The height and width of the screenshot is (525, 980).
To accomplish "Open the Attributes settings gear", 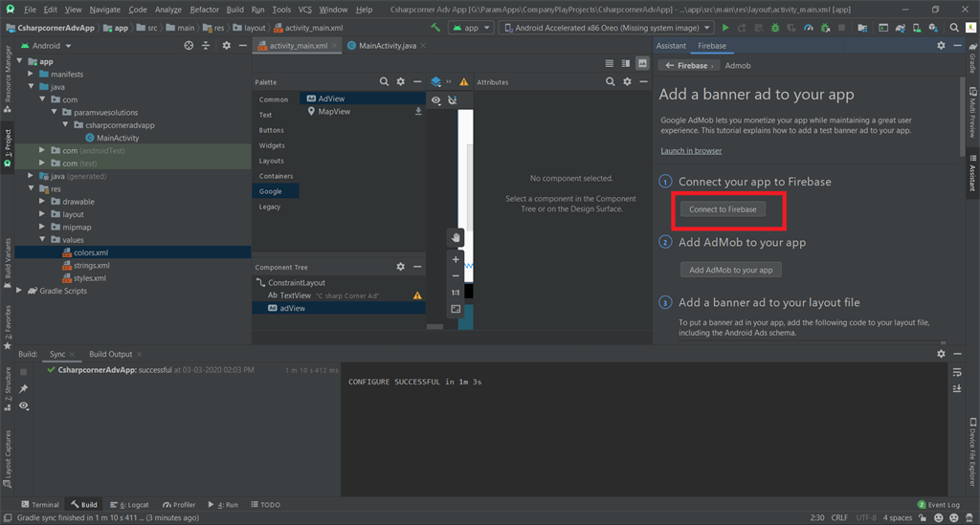I will (x=627, y=82).
